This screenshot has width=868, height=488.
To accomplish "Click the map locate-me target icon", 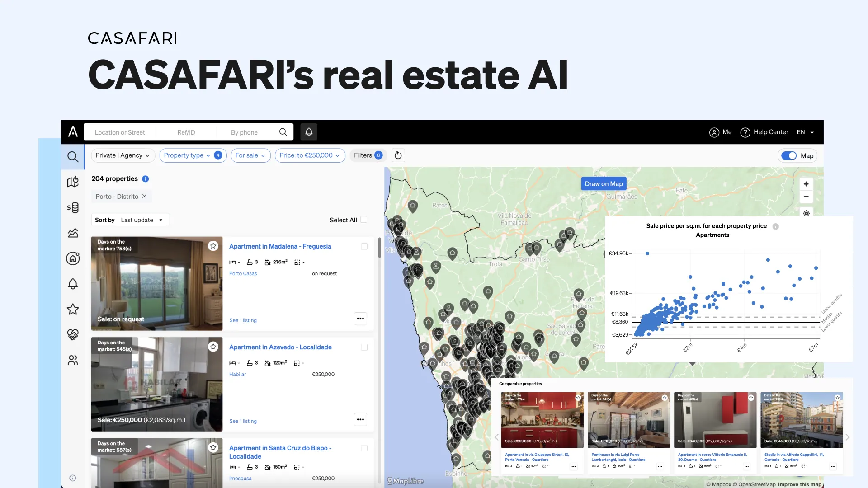I will [x=806, y=213].
